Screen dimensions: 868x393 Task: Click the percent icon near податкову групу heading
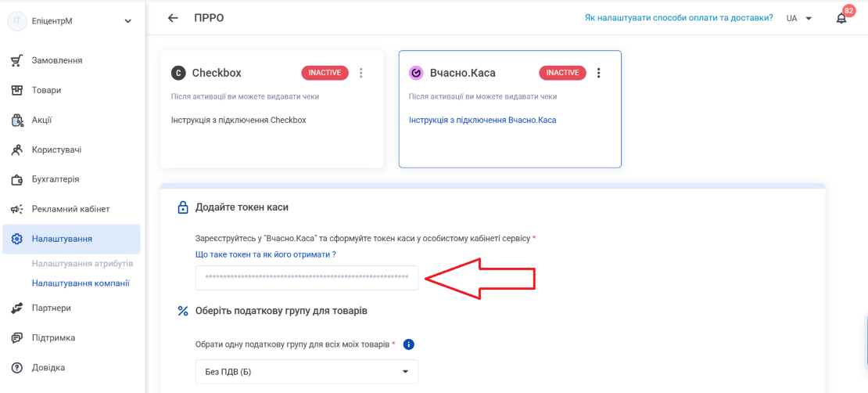pos(183,311)
